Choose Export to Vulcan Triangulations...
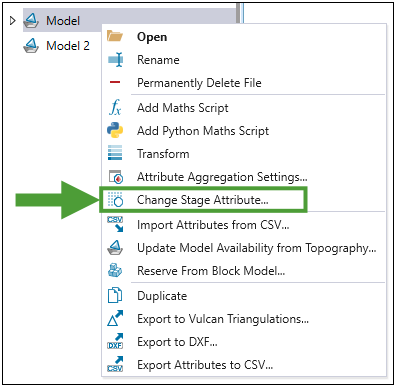The width and height of the screenshot is (395, 387). (x=223, y=319)
